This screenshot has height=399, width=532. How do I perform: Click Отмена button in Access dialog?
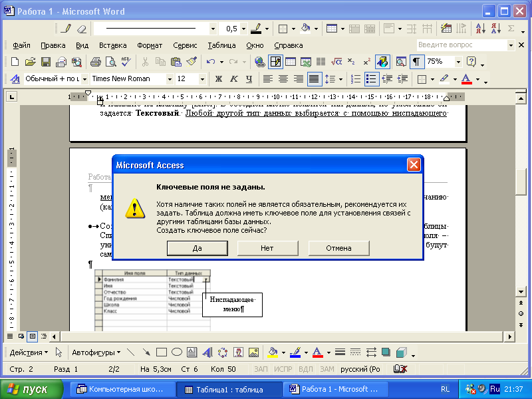[x=338, y=248]
